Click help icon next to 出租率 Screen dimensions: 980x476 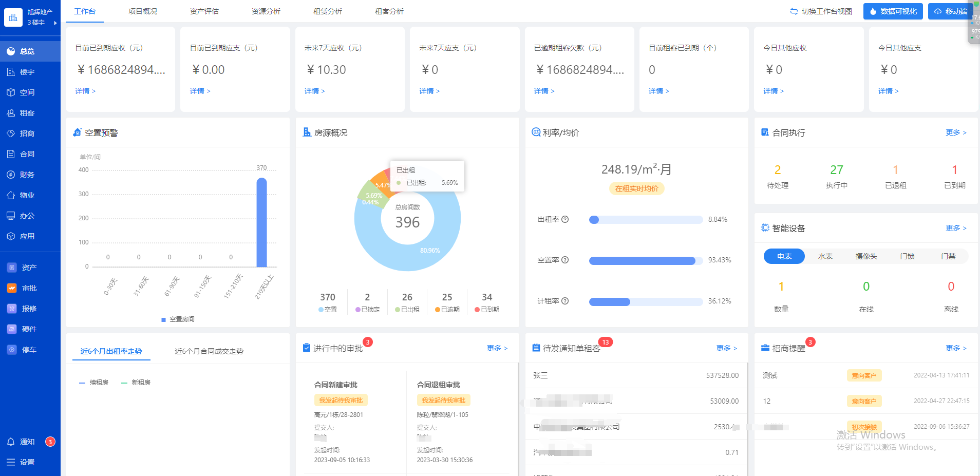(x=565, y=219)
